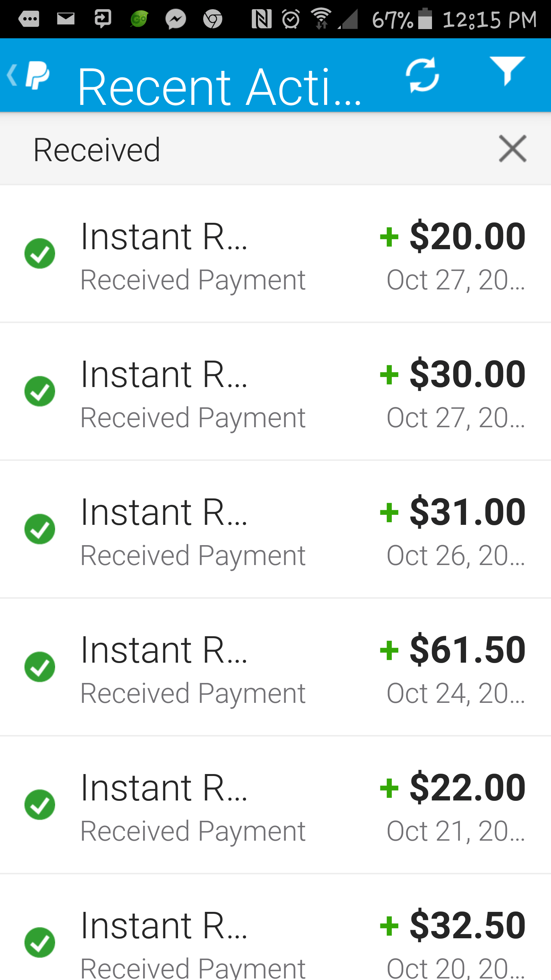Open the Messenger notification in status bar
The image size is (551, 980).
click(x=176, y=19)
